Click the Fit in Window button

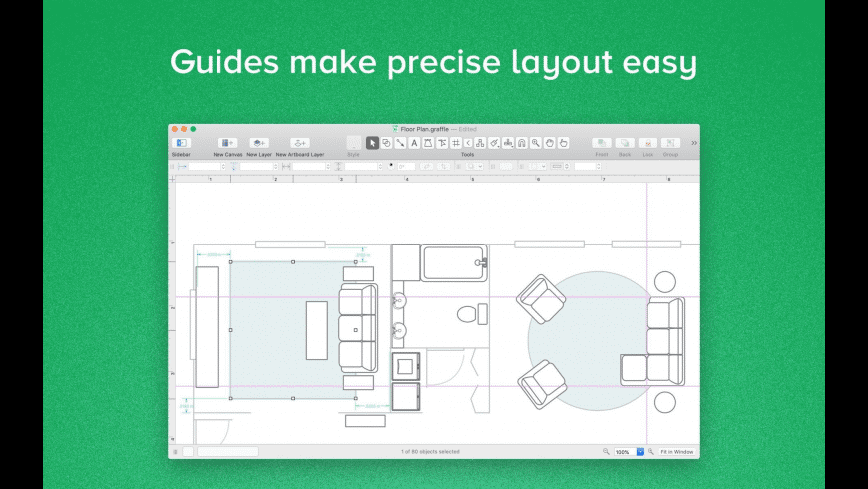[x=677, y=452]
